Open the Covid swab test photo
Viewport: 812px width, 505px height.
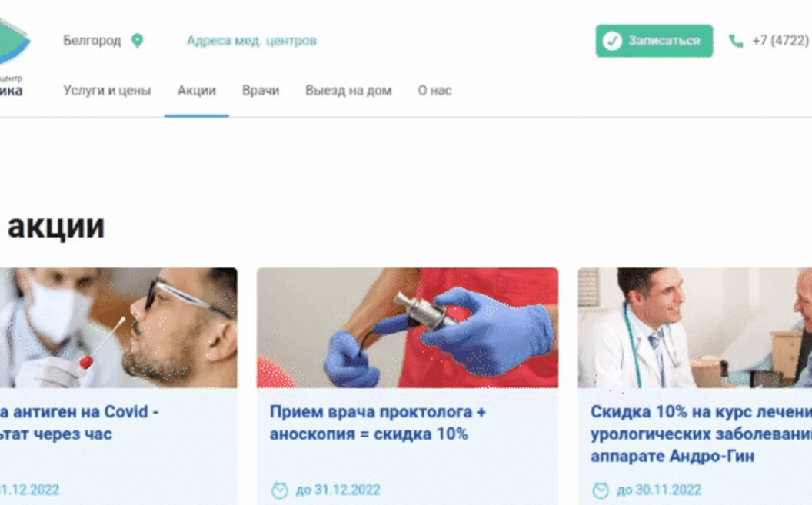tap(118, 327)
